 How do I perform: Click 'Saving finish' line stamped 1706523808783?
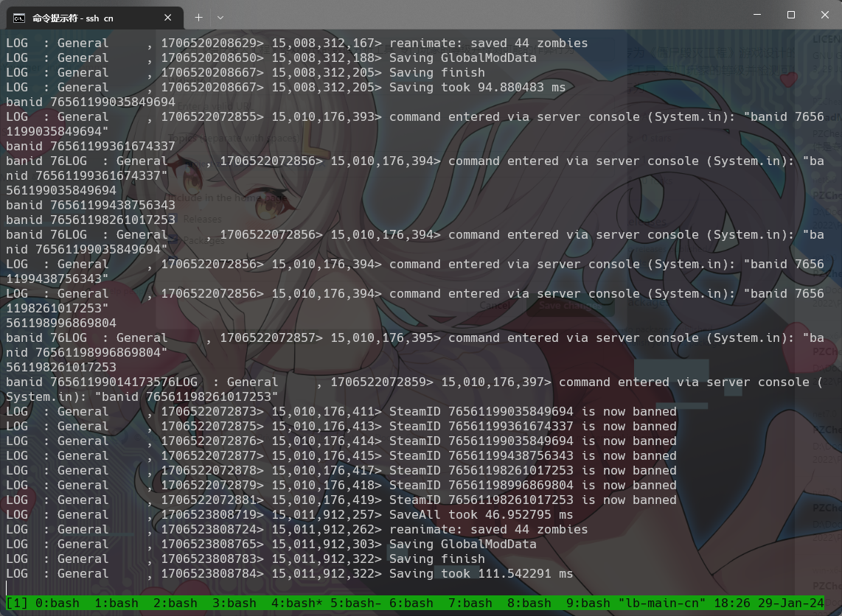click(x=246, y=559)
